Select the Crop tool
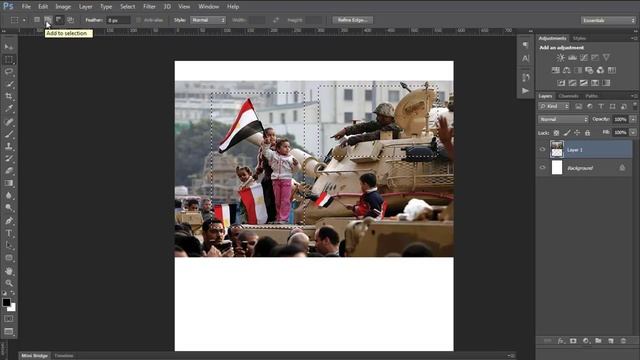The height and width of the screenshot is (360, 640). coord(9,96)
